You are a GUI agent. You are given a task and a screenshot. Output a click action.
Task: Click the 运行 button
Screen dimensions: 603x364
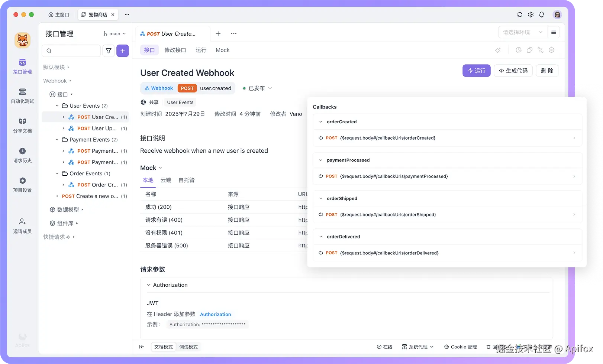tap(476, 71)
